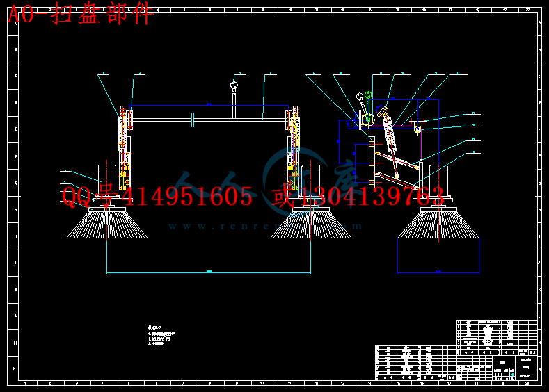Click the yellow hook under the small bracket

click(417, 130)
